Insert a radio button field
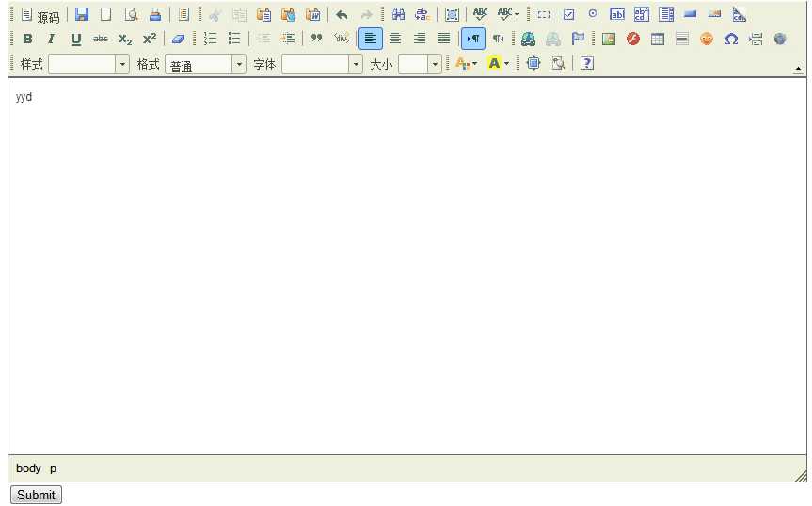812x506 pixels. point(593,14)
